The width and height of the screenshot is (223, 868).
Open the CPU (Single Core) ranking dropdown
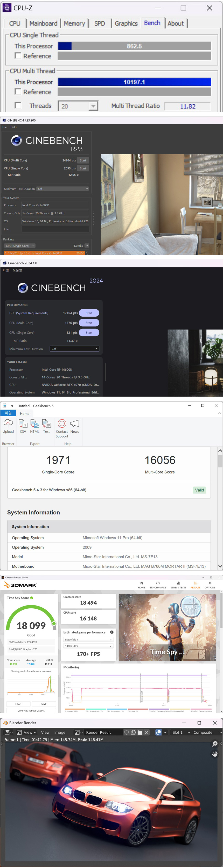[x=20, y=246]
